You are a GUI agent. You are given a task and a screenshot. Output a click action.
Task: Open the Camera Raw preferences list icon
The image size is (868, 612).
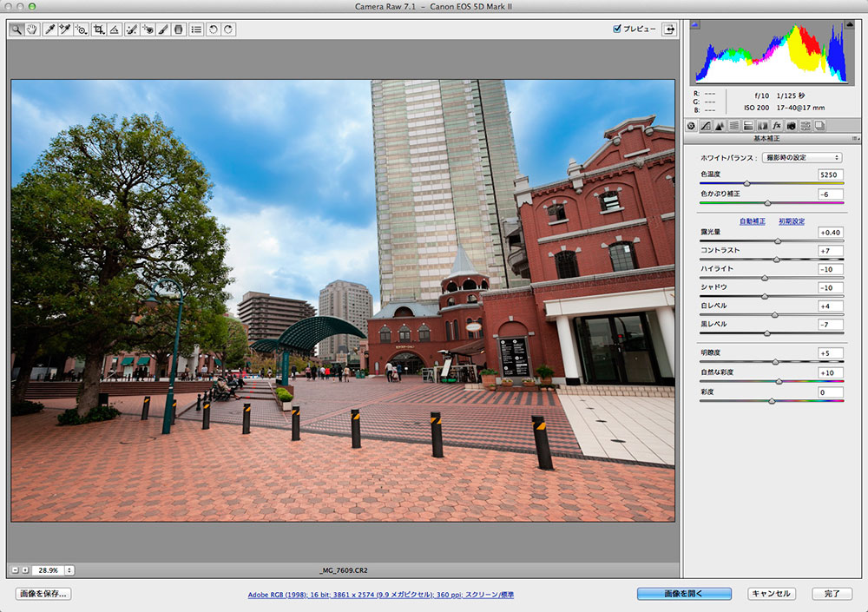pyautogui.click(x=196, y=30)
